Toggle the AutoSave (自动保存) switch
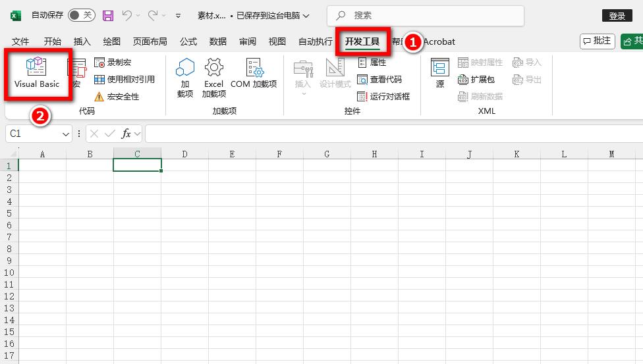The width and height of the screenshot is (643, 364). [81, 16]
